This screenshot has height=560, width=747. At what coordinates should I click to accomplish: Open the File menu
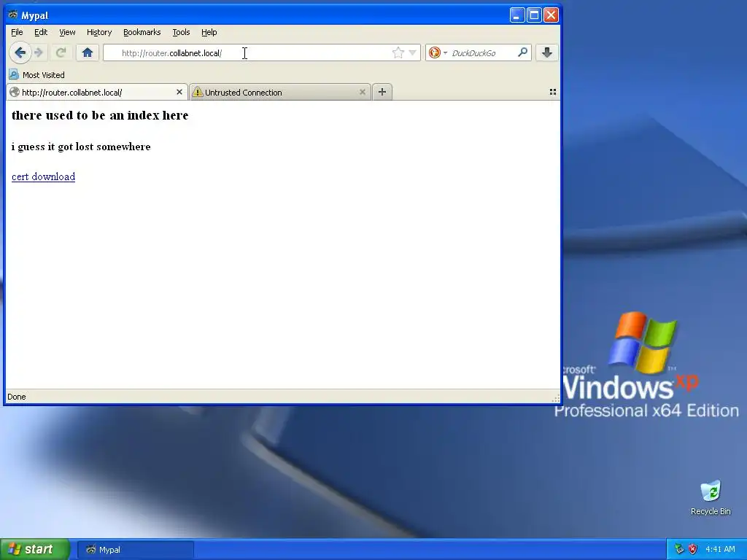point(17,32)
